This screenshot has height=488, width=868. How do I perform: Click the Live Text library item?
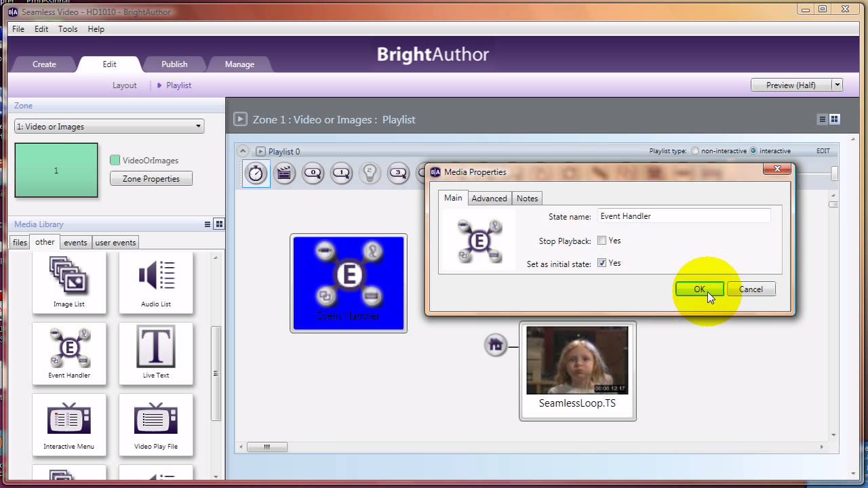tap(156, 353)
